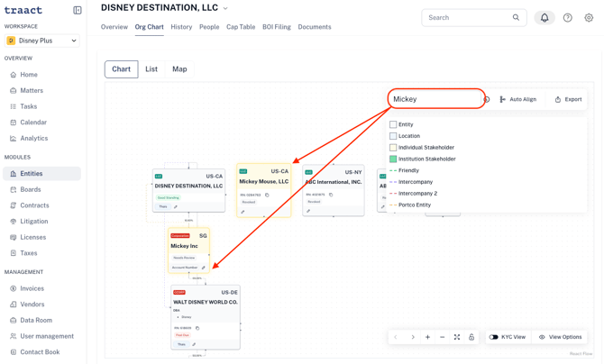The height and width of the screenshot is (364, 604).
Task: Click the Institution Stakeholder green swatch
Action: pos(393,159)
